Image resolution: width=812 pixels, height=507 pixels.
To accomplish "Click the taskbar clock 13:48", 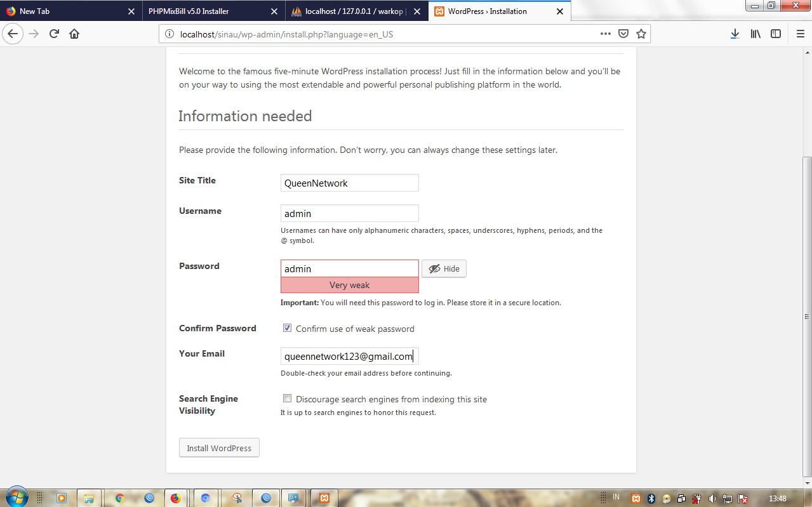I will click(x=778, y=498).
